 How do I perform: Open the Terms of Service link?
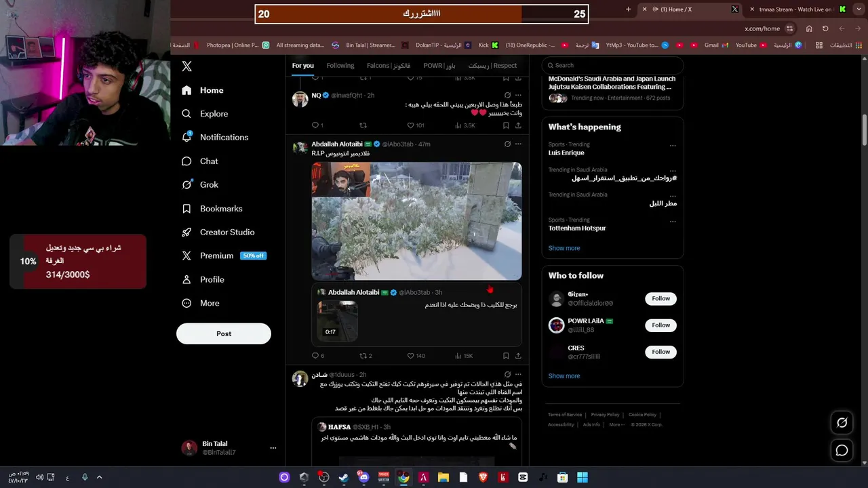pyautogui.click(x=565, y=415)
